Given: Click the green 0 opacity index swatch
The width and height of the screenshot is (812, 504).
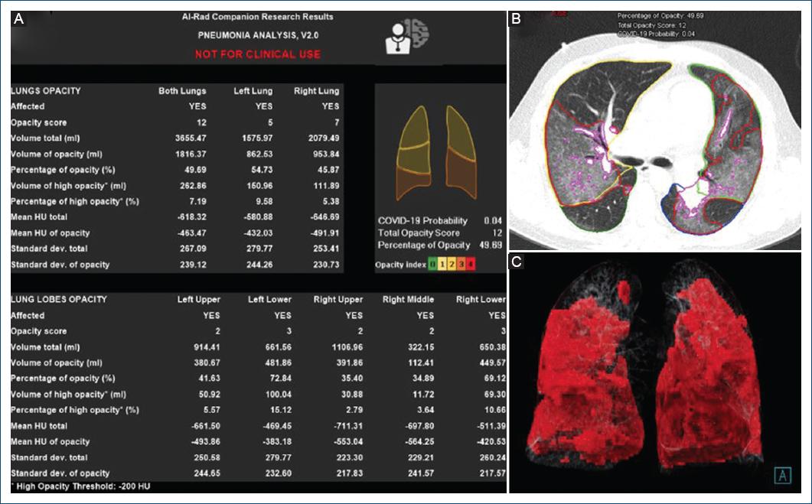Looking at the screenshot, I should [x=432, y=265].
